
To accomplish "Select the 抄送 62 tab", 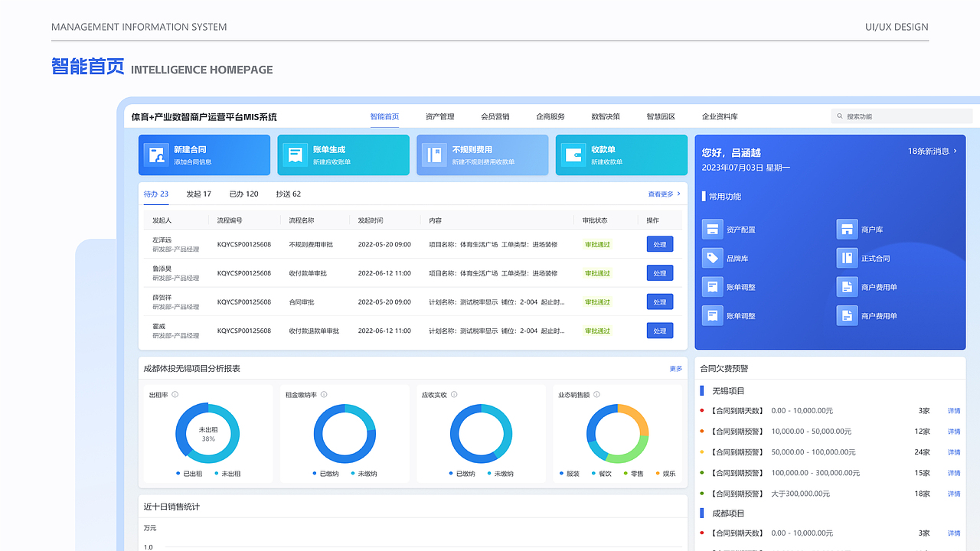I will click(289, 194).
